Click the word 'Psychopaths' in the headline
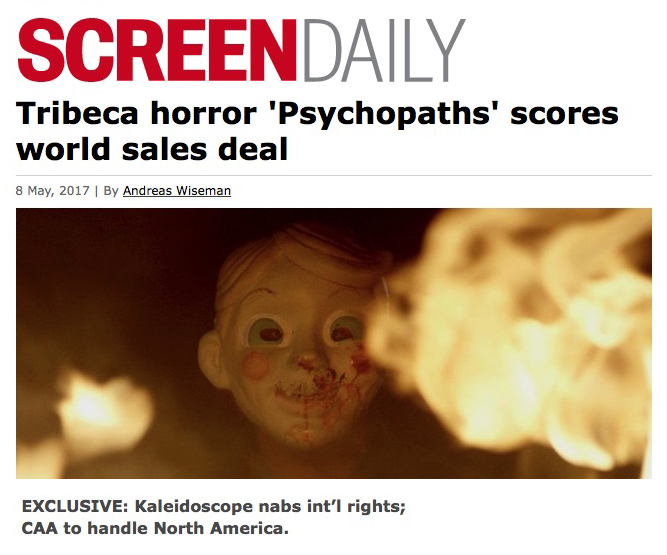The height and width of the screenshot is (555, 667). tap(384, 114)
